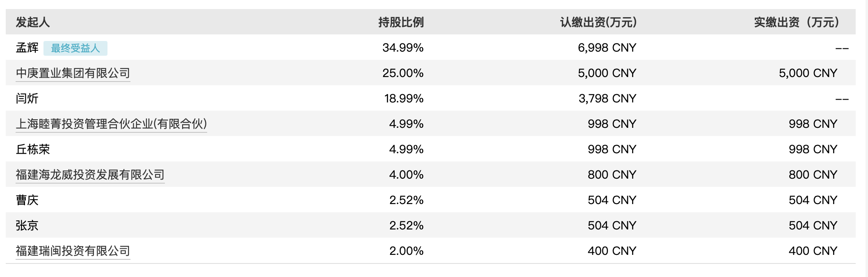Select the shareholder name 孟辉

click(x=27, y=48)
